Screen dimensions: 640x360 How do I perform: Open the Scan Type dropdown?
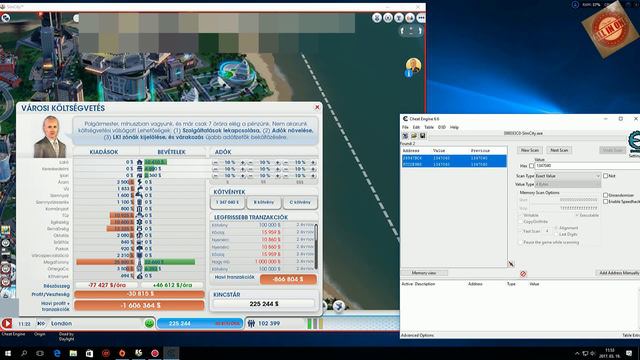pyautogui.click(x=568, y=176)
